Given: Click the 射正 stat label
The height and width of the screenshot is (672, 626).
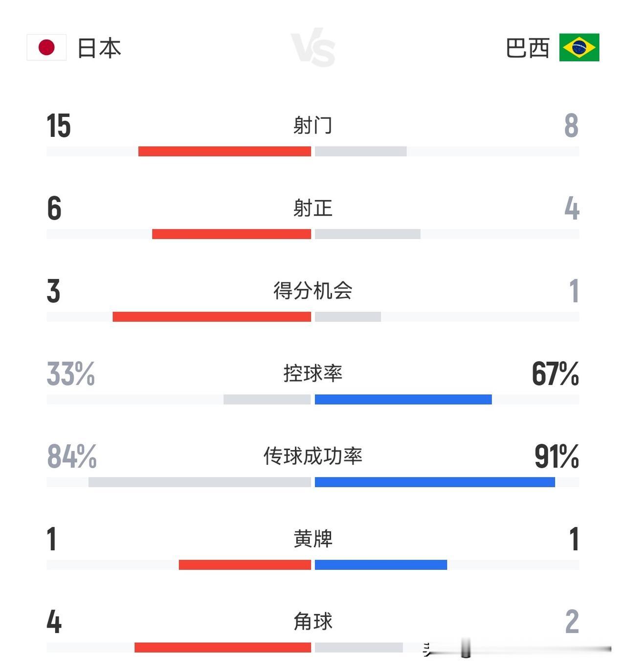Looking at the screenshot, I should (x=313, y=208).
